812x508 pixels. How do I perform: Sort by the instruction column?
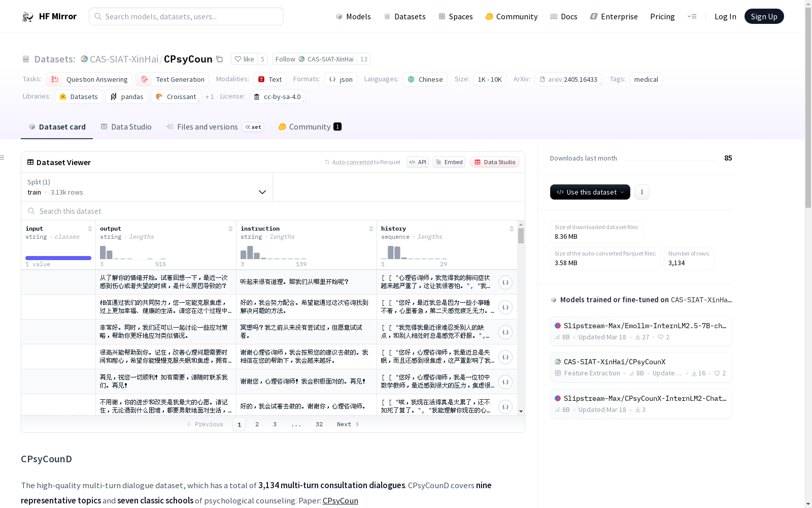[x=371, y=229]
